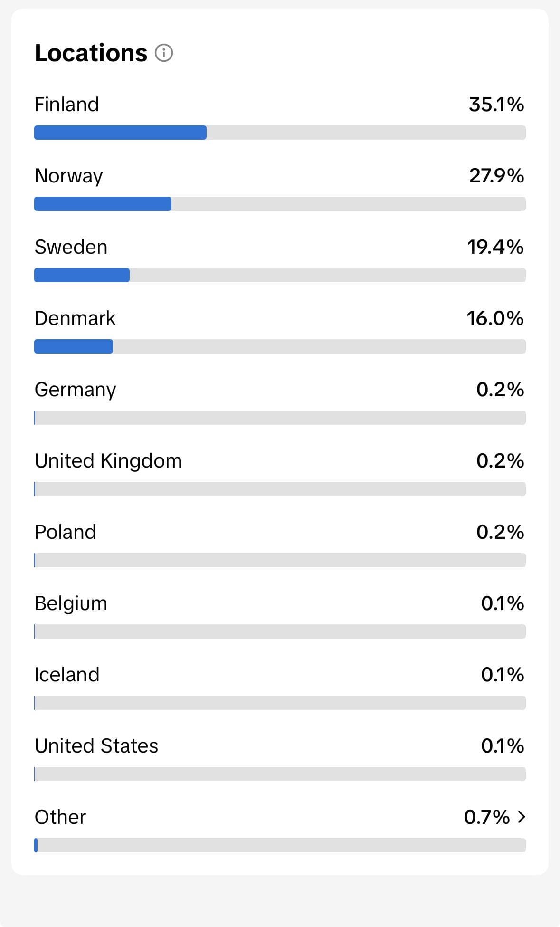Open the Other 0.7% row
This screenshot has width=560, height=927.
click(280, 829)
